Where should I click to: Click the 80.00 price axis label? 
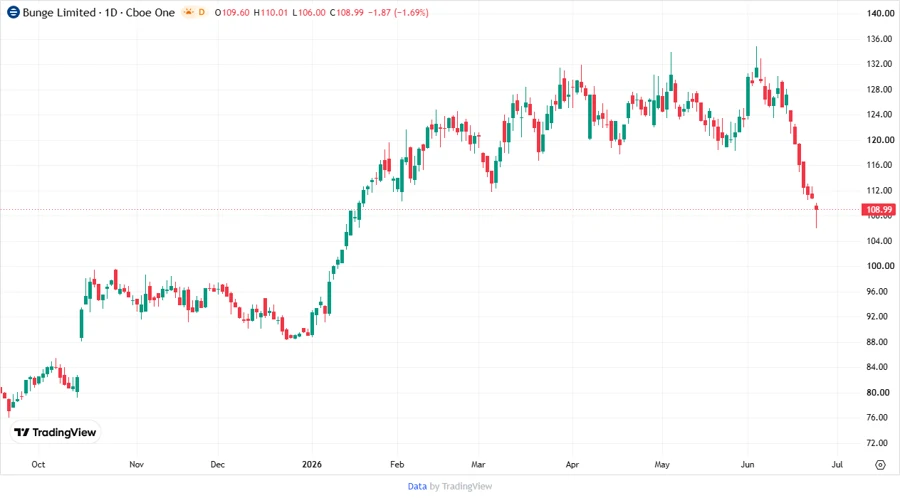click(877, 392)
